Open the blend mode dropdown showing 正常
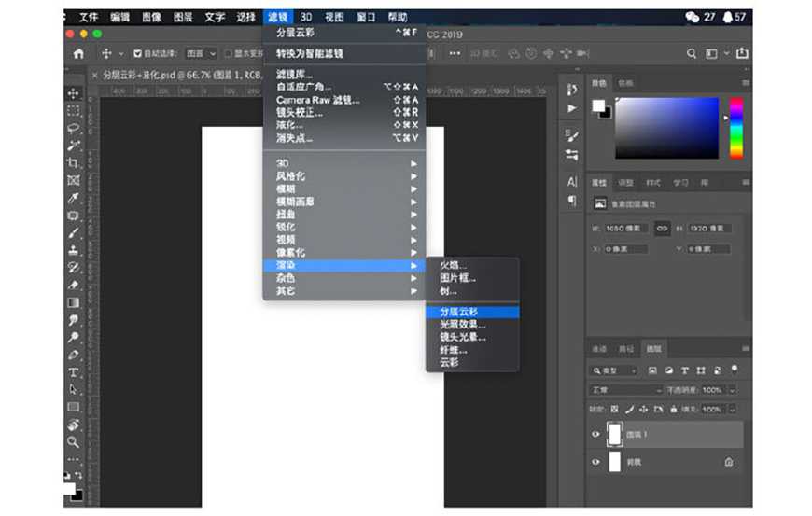Image resolution: width=812 pixels, height=516 pixels. 625,389
